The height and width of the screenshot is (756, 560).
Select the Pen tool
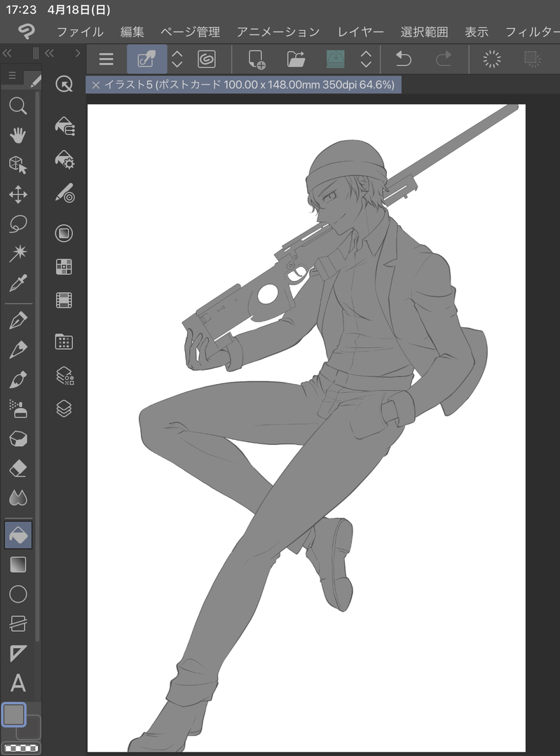point(18,320)
